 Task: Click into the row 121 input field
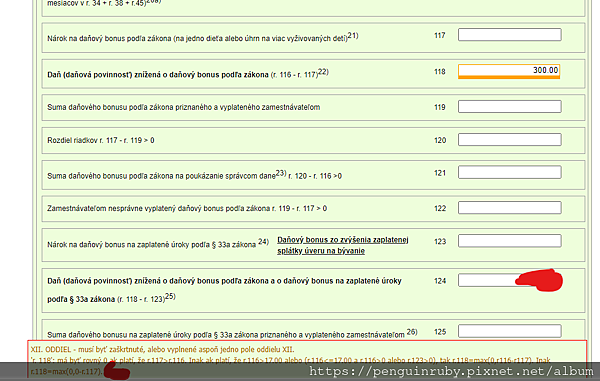(509, 172)
